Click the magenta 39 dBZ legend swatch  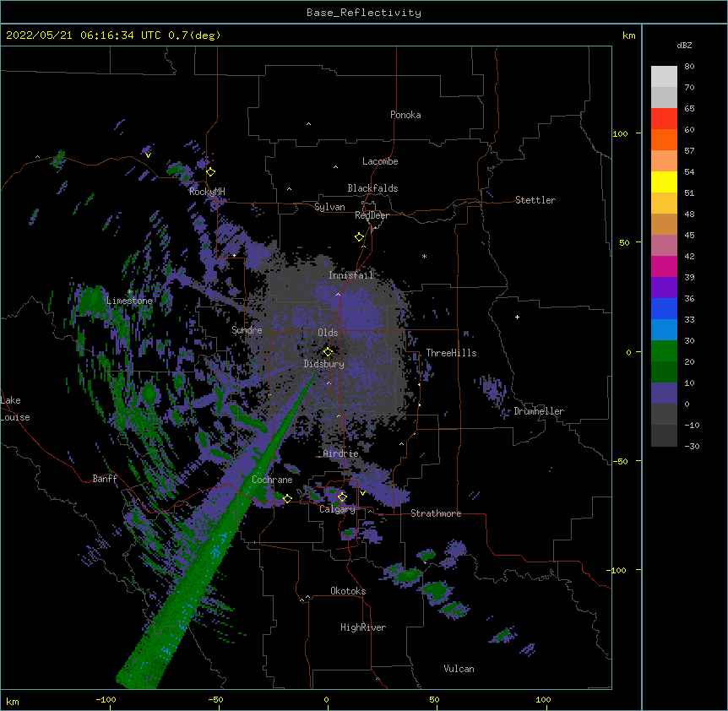pos(664,266)
